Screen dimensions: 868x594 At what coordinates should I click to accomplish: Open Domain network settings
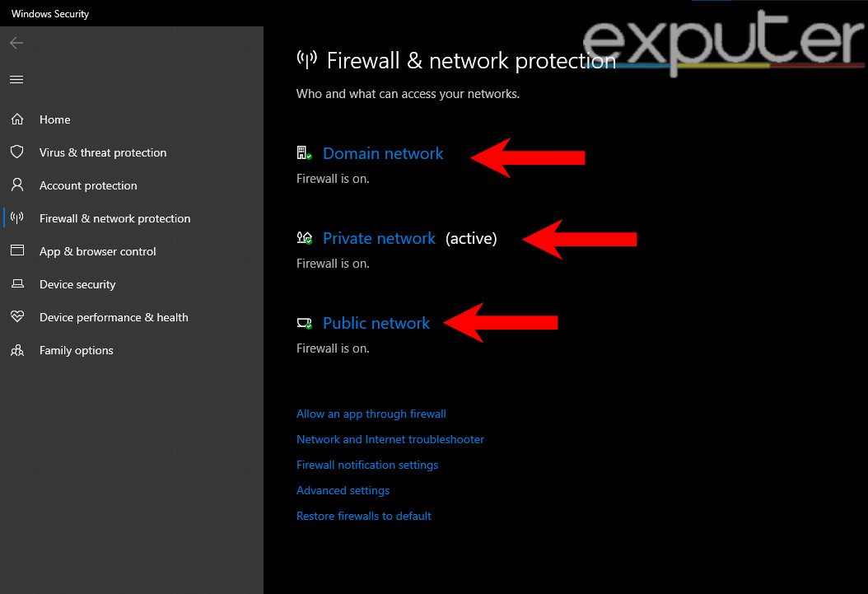382,153
